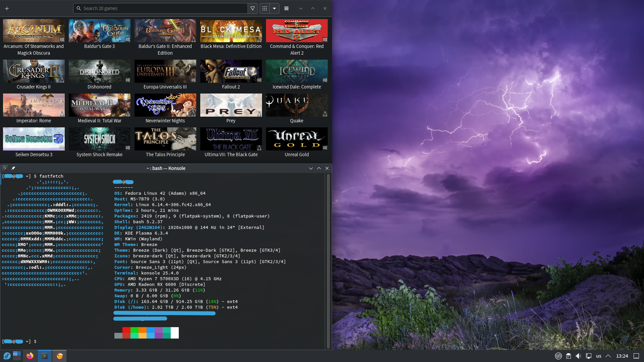Select the Baldur's Gate 3 cover
This screenshot has width=644, height=362.
click(x=99, y=31)
